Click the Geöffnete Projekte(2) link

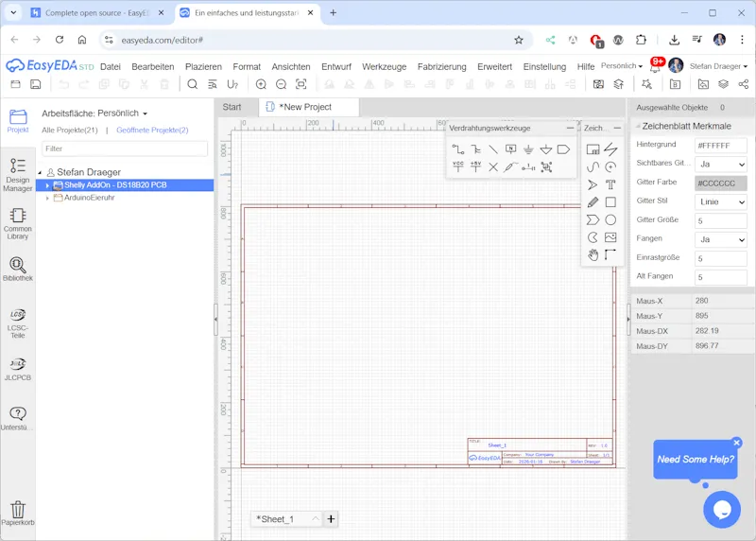(x=152, y=130)
